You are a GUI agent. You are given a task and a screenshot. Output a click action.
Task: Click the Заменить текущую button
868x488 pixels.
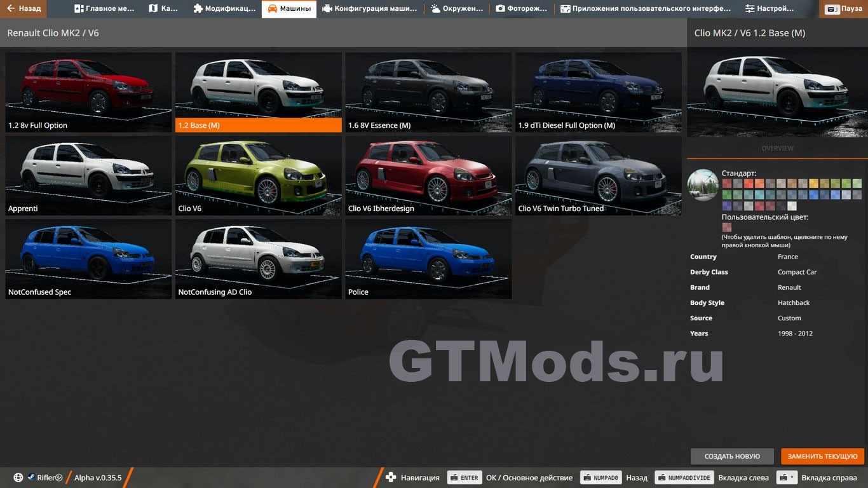[823, 456]
